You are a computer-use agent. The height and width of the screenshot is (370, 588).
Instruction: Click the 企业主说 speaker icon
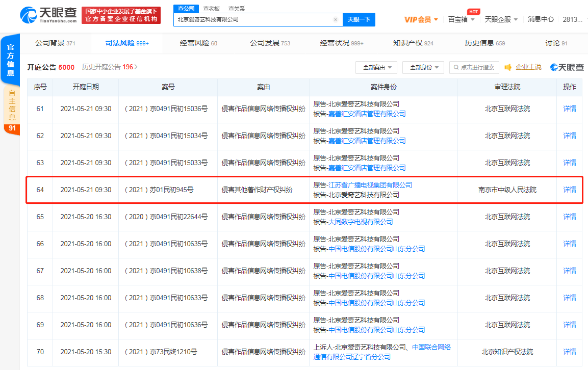508,67
